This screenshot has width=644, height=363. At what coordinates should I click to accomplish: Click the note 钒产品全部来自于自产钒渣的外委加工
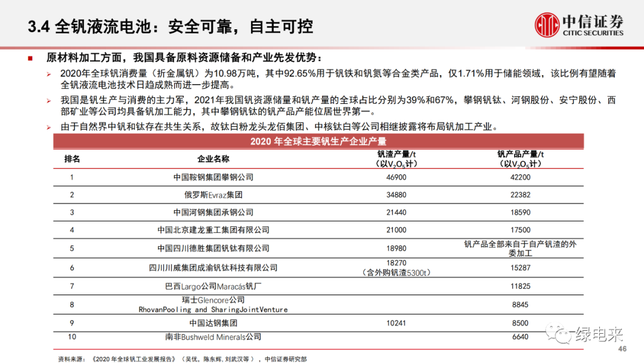(x=521, y=249)
